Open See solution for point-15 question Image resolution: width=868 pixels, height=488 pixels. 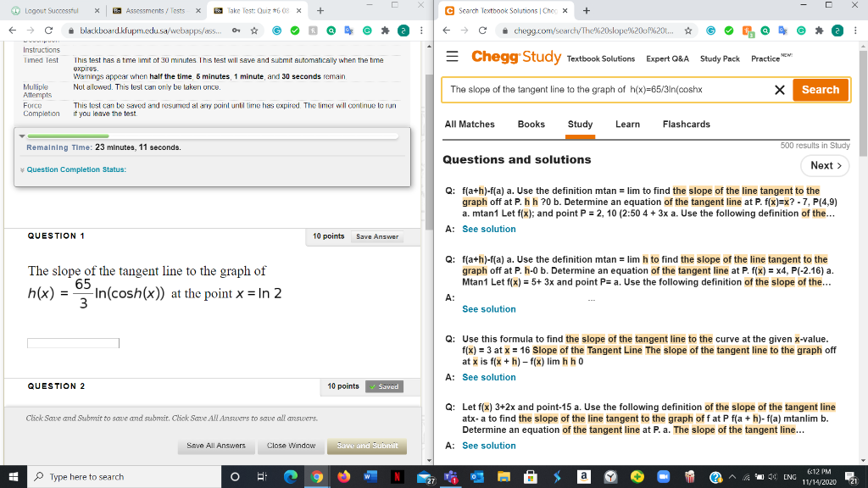click(489, 446)
